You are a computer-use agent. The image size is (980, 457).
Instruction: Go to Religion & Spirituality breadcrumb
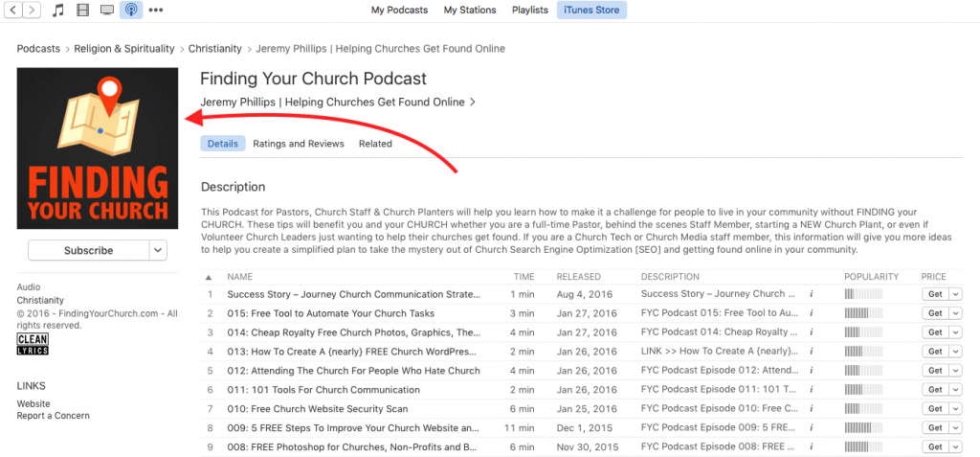tap(124, 48)
